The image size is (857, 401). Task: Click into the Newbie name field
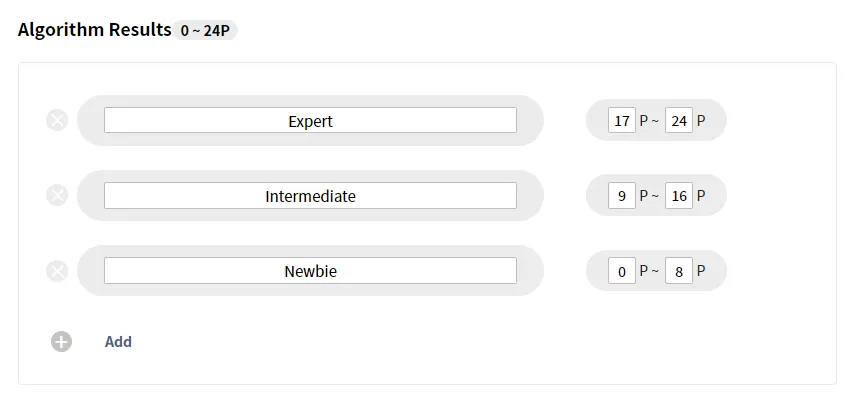(x=310, y=271)
